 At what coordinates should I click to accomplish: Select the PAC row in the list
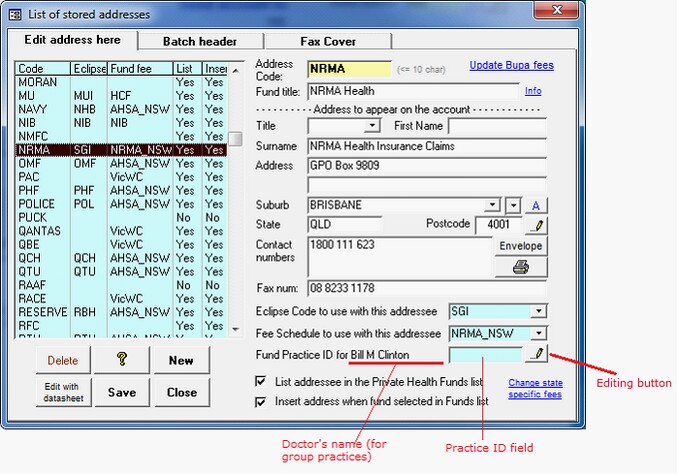[x=121, y=177]
